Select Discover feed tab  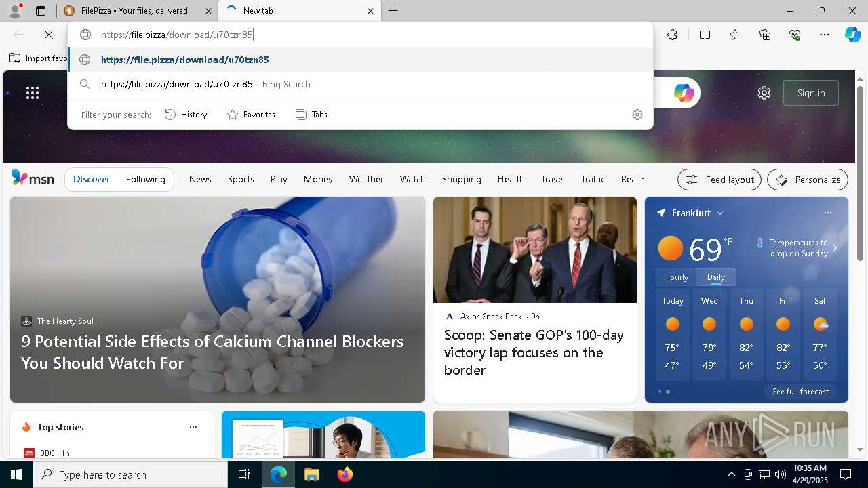click(92, 179)
